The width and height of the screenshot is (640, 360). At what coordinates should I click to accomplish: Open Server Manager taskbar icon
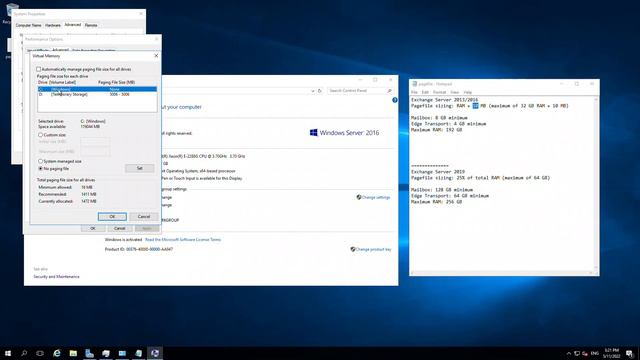tap(89, 353)
